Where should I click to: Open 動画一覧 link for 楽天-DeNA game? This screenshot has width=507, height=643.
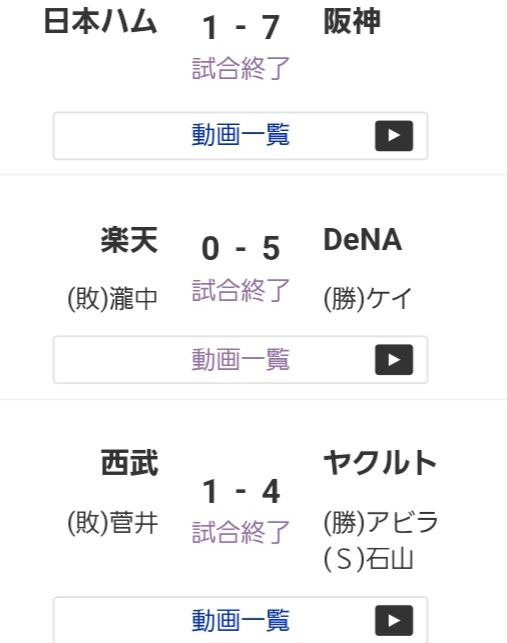pyautogui.click(x=240, y=360)
